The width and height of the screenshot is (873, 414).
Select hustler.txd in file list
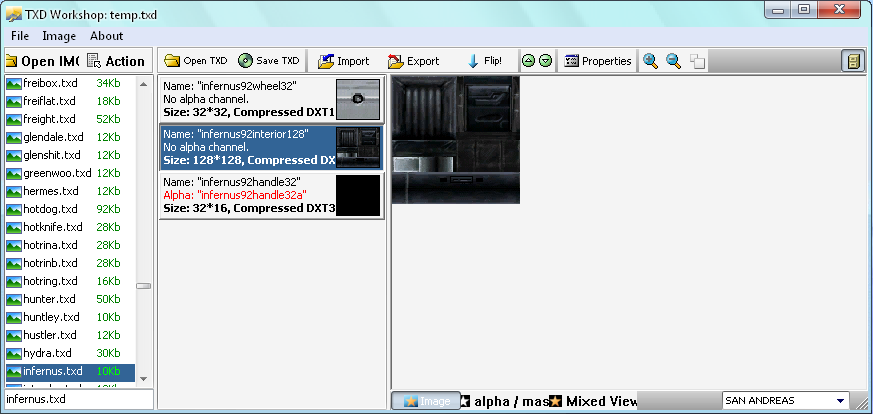click(70, 335)
